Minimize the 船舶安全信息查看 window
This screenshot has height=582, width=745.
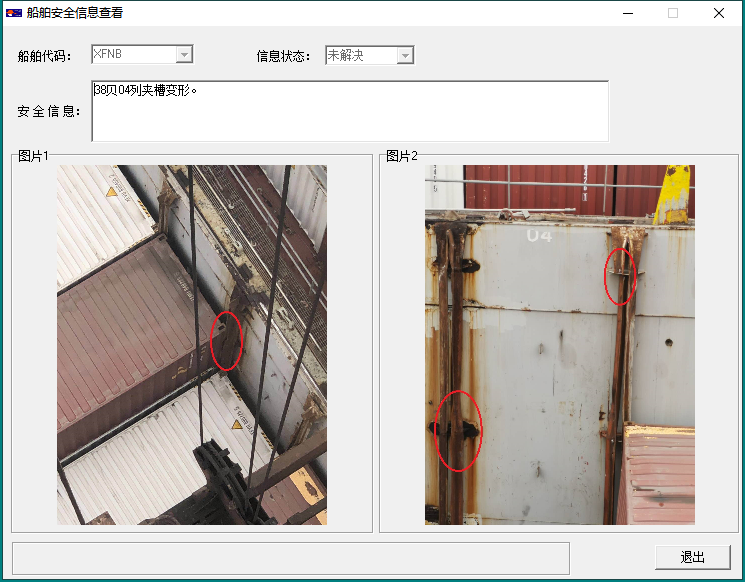pyautogui.click(x=628, y=13)
